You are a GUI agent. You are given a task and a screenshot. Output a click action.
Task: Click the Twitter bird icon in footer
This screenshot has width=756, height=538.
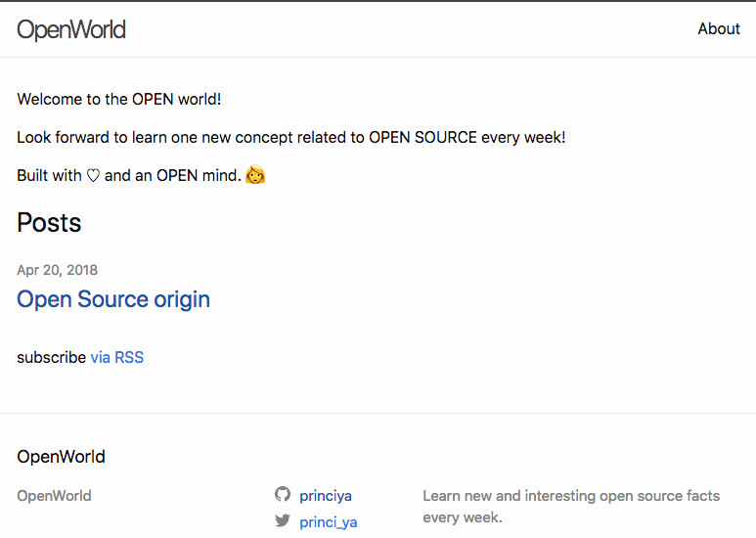pyautogui.click(x=283, y=521)
